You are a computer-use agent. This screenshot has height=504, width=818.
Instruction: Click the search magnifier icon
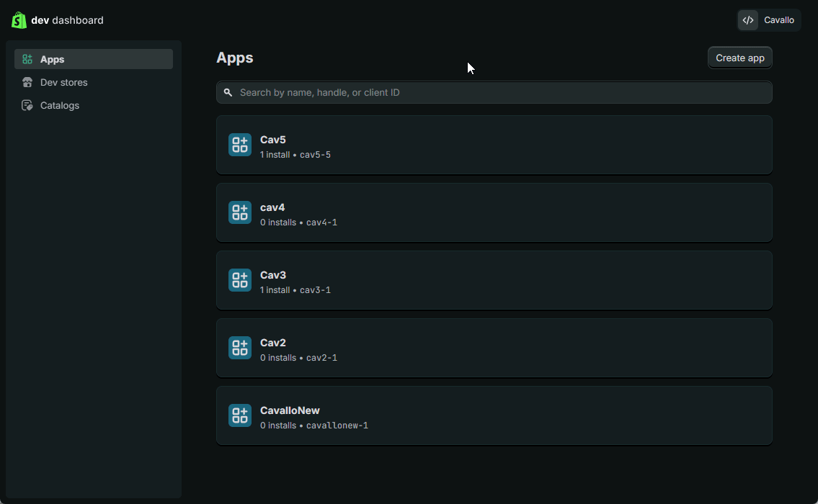coord(228,93)
